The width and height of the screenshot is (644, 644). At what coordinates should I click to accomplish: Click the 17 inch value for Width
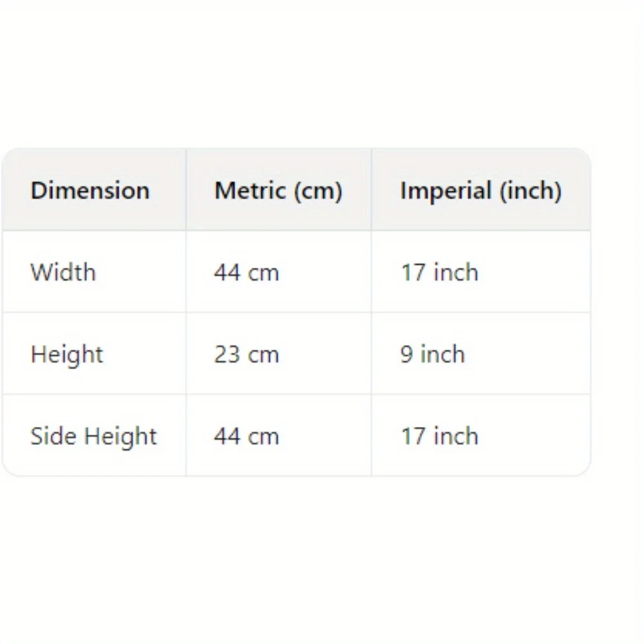[x=440, y=272]
